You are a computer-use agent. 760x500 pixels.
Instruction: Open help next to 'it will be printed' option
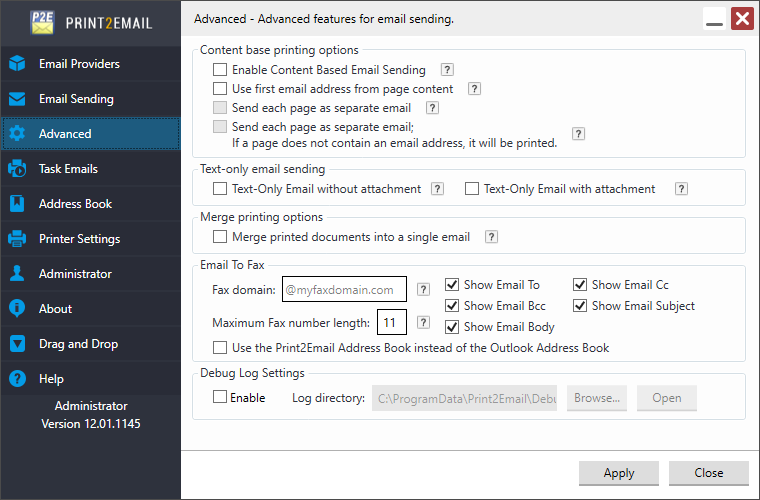[x=578, y=134]
